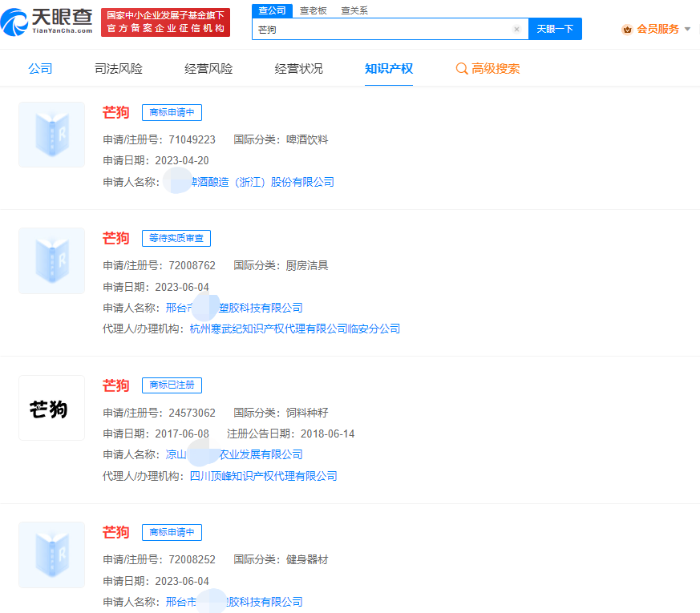Open 芒狗 title of kitchen sanitary trademark
700x613 pixels.
coord(116,238)
